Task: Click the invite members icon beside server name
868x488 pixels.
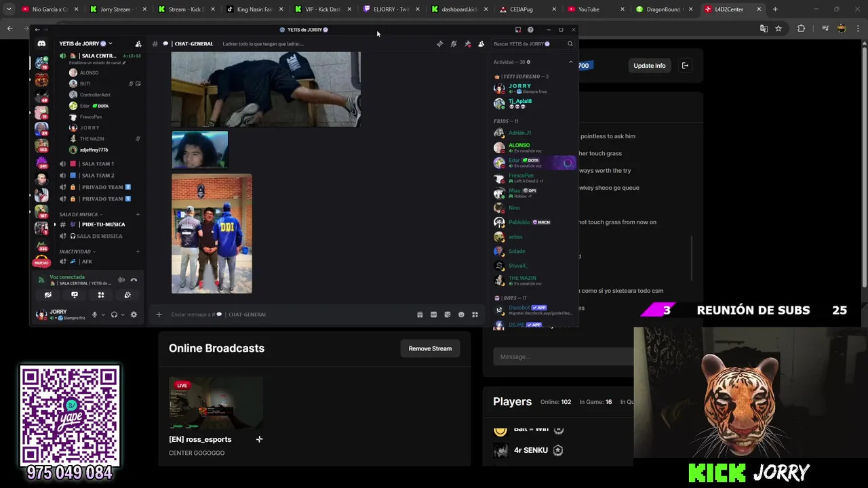Action: 138,43
